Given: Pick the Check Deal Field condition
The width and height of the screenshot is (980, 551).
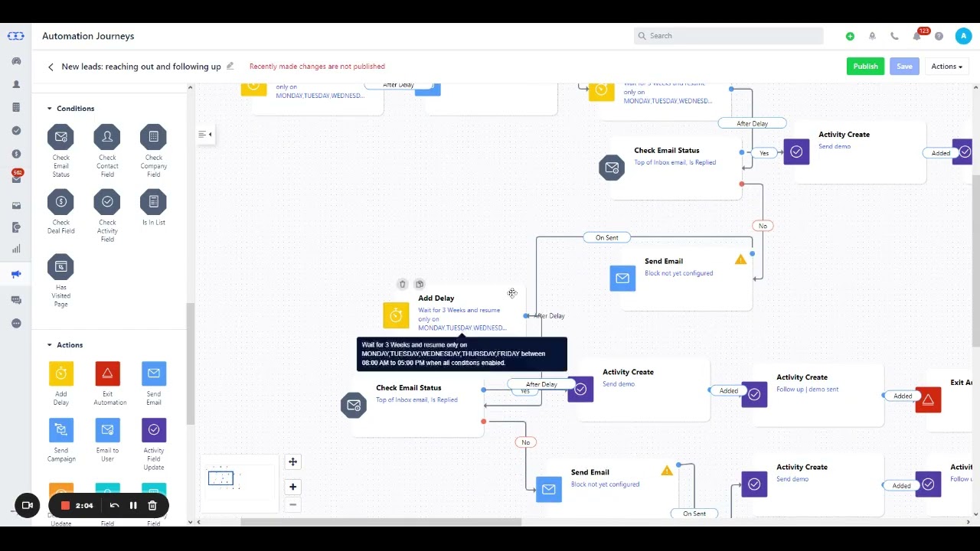Looking at the screenshot, I should (x=61, y=211).
